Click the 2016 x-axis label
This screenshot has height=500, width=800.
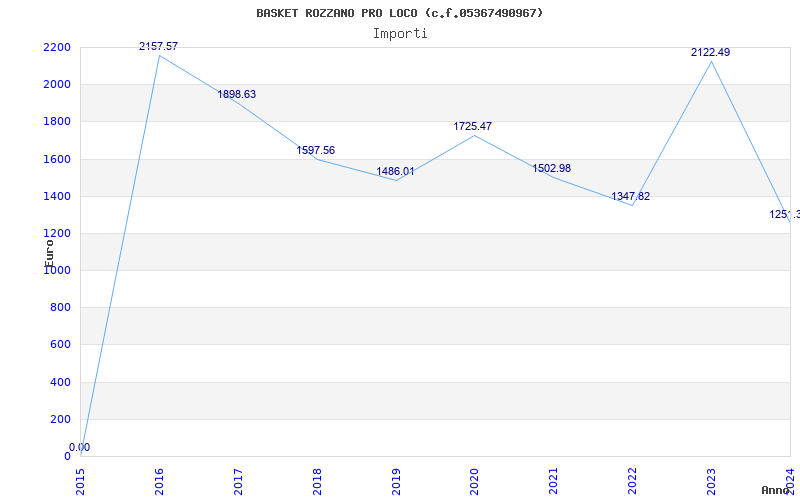point(159,481)
